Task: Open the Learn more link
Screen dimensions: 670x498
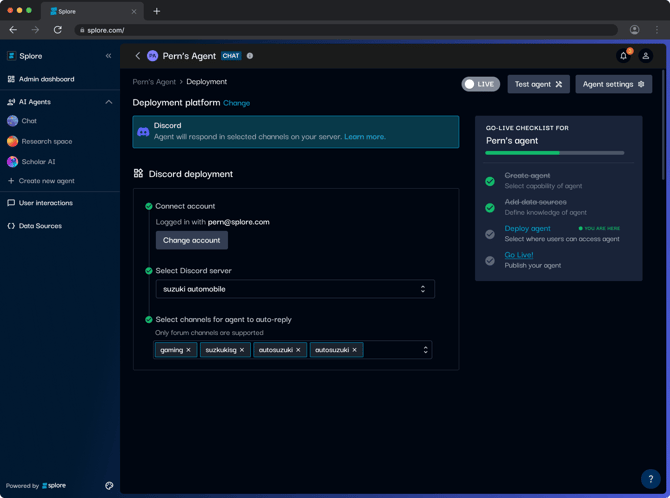Action: (x=365, y=137)
